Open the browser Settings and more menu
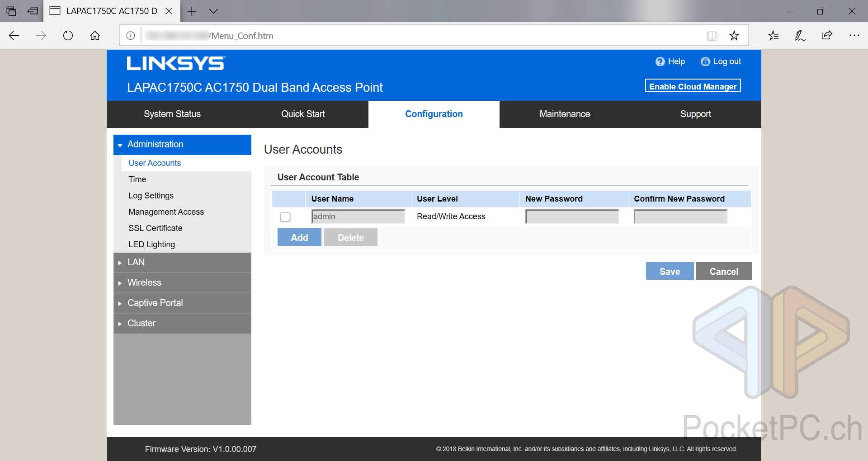This screenshot has width=868, height=461. [x=854, y=36]
